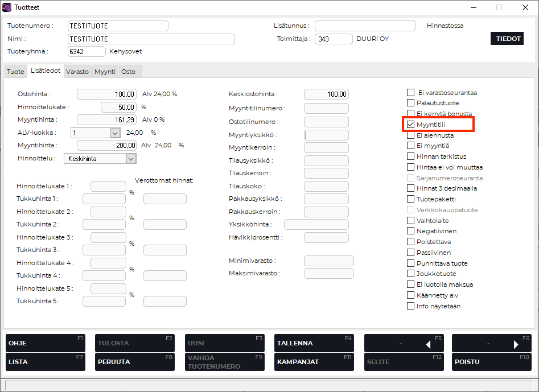Uncheck the Myyntitili checkbox
Viewport: 539px width, 392px height.
tap(411, 125)
